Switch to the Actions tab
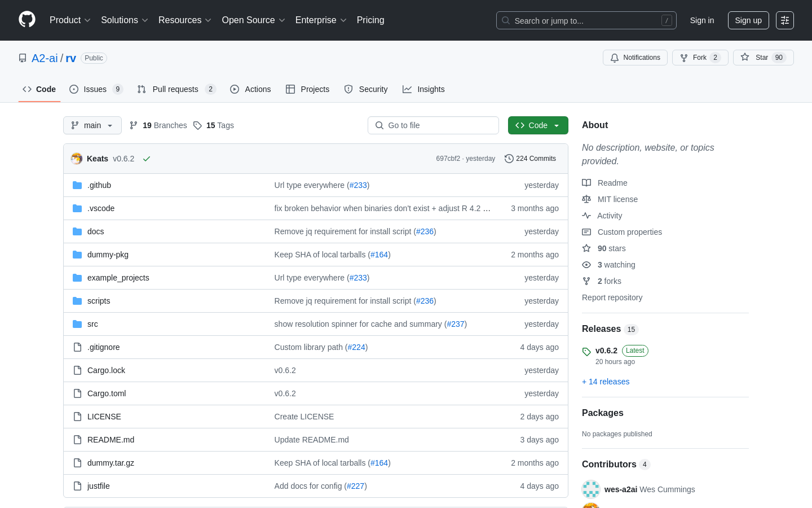 coord(250,89)
